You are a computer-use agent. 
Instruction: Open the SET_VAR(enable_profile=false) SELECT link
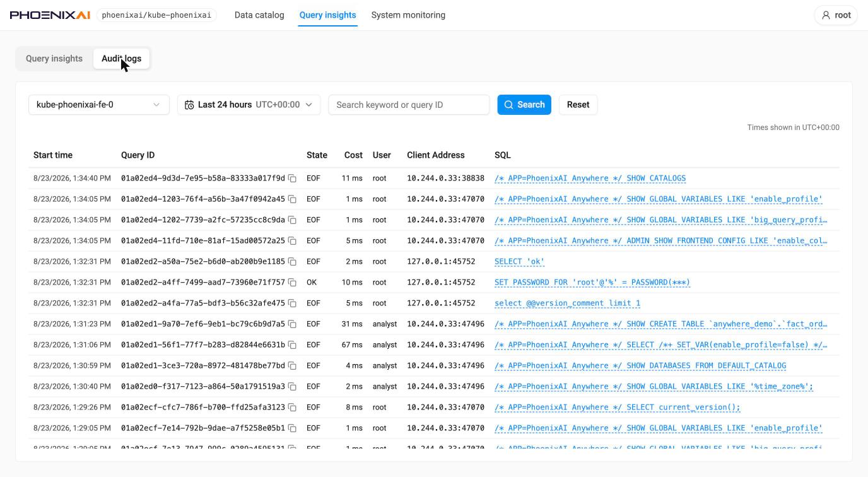660,345
